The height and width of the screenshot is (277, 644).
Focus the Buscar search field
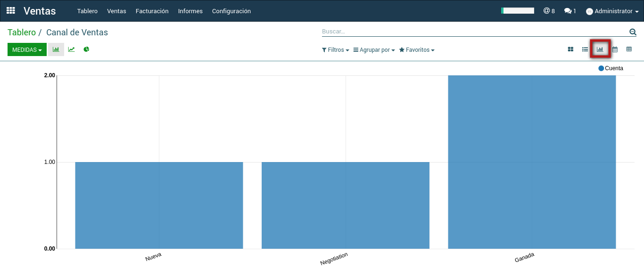pos(471,32)
